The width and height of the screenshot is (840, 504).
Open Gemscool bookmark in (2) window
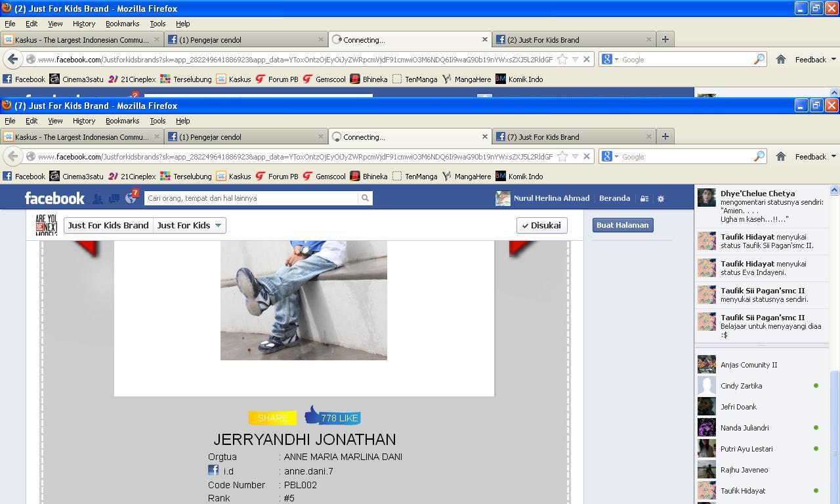click(324, 79)
